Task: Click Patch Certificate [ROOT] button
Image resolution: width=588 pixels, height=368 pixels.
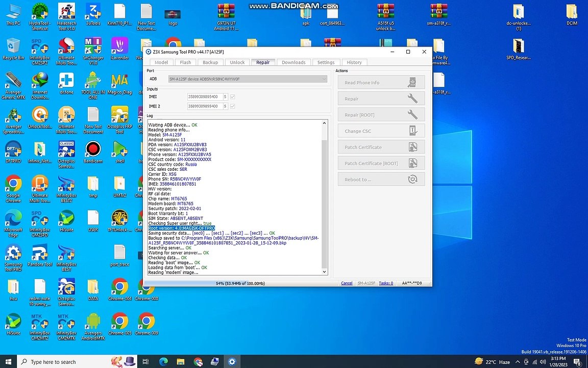Action: click(x=381, y=163)
